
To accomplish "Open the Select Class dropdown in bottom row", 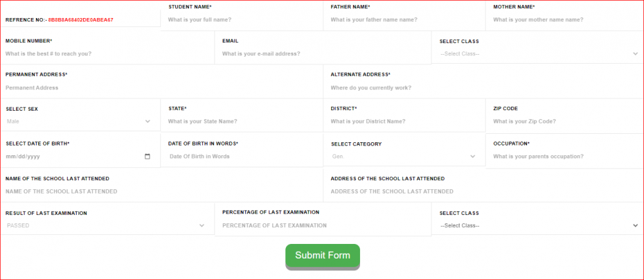I will pos(538,226).
